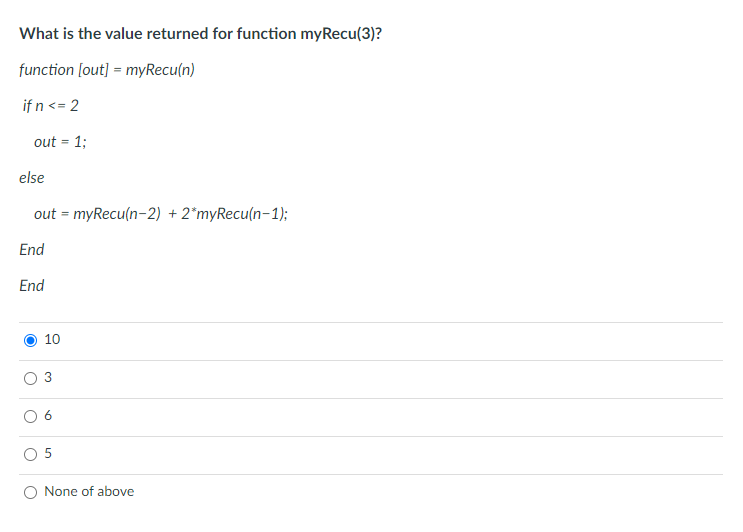
Task: Select the radio button for answer 10
Action: tap(30, 340)
